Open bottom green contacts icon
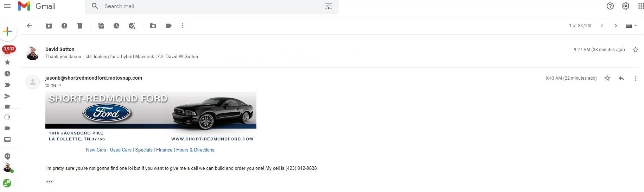 pos(7,183)
